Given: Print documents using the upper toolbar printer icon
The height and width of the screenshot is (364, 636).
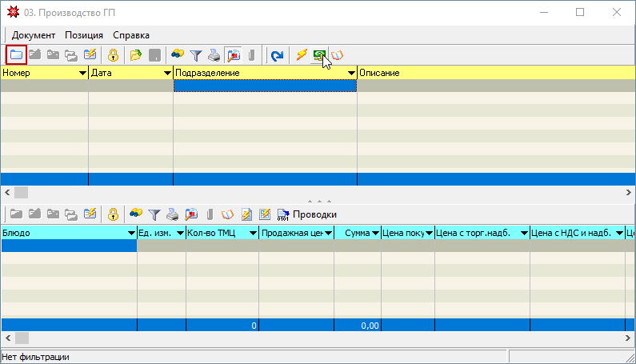Looking at the screenshot, I should tap(214, 55).
